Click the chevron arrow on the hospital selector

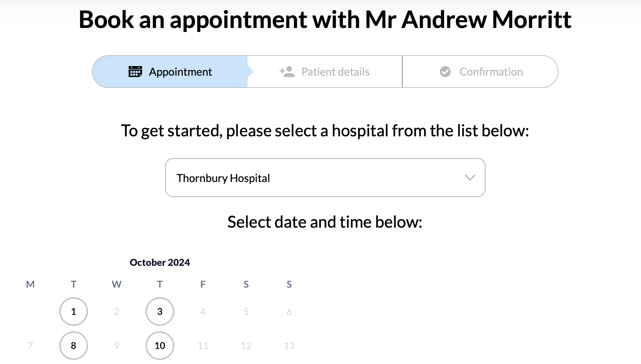coord(470,178)
